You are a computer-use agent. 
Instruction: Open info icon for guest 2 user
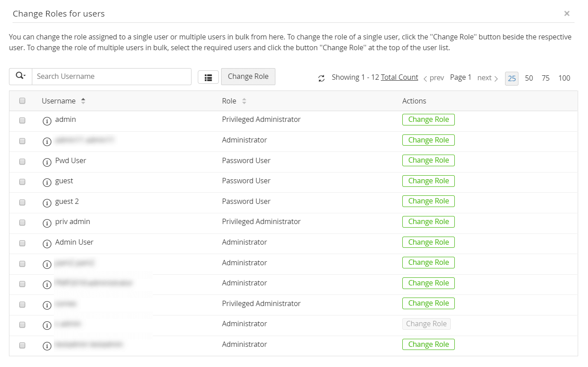pos(47,203)
